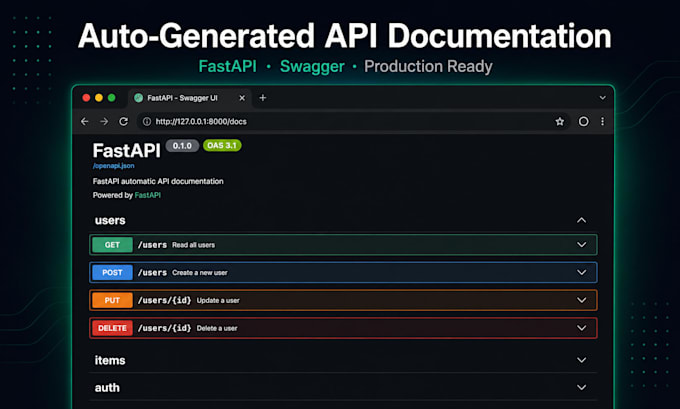
Task: Click the orange PUT method badge
Action: coord(112,300)
